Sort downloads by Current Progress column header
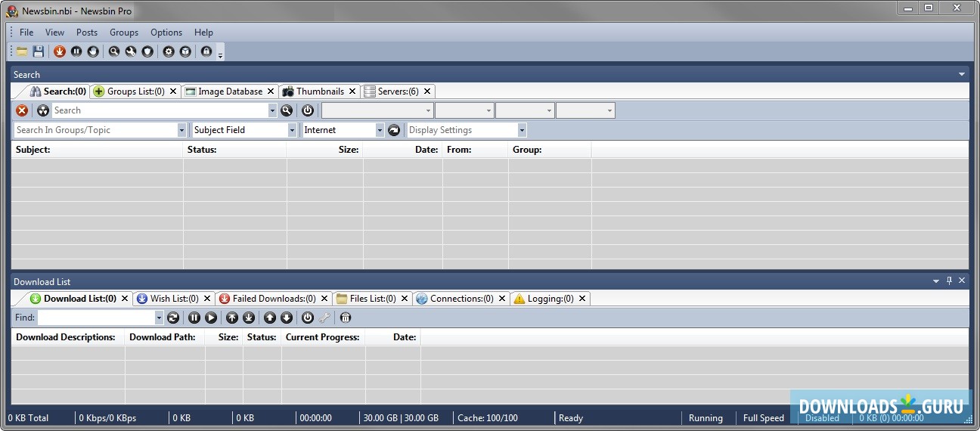 323,337
